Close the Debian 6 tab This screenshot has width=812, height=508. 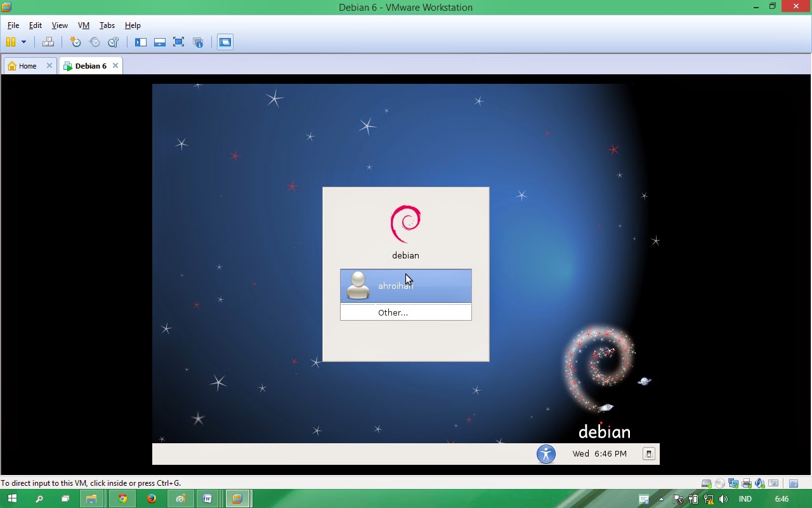[115, 66]
